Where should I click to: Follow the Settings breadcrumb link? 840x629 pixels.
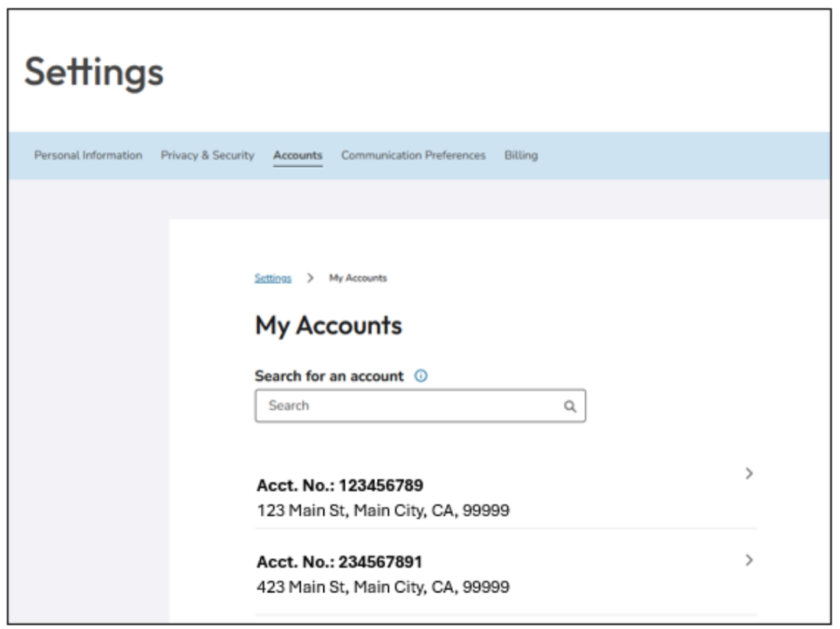(272, 278)
